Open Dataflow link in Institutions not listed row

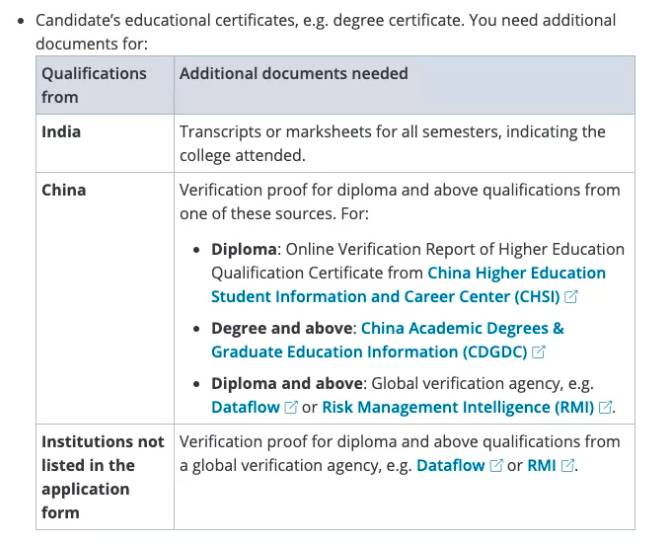tap(451, 466)
